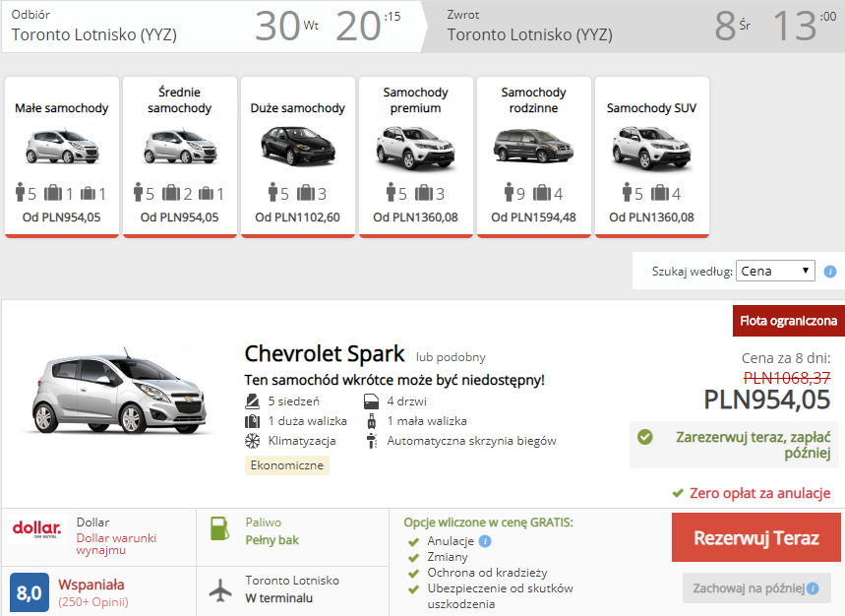Click return date 8 Śr

pyautogui.click(x=733, y=26)
